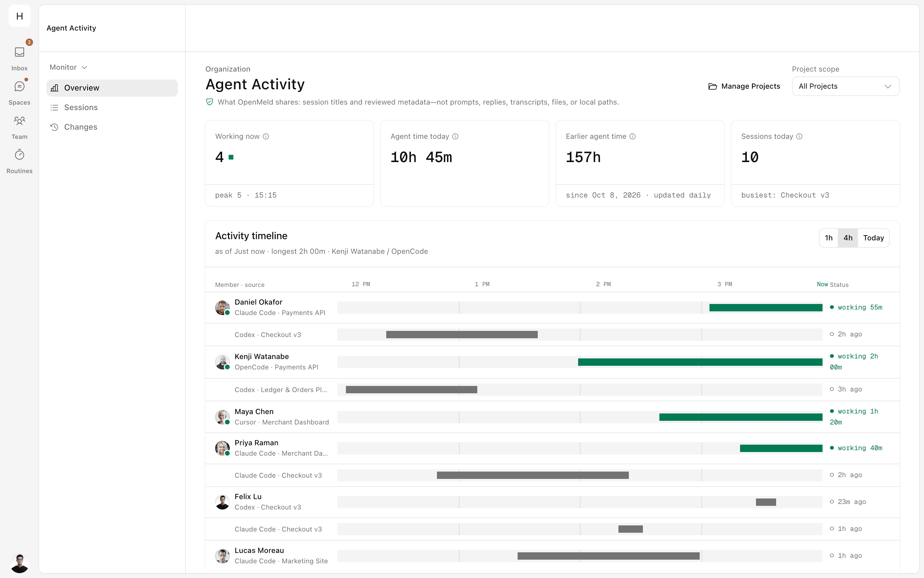Collapse the Monitor section chevron
This screenshot has width=924, height=578.
point(85,68)
